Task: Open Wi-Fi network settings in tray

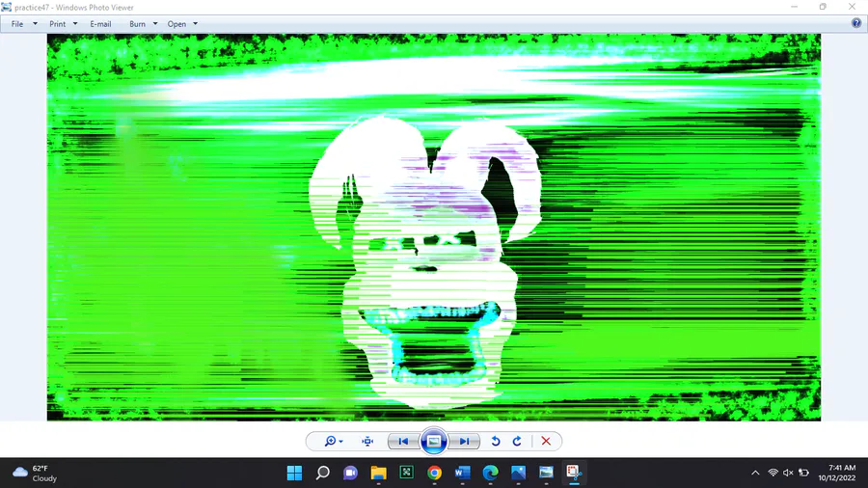Action: (x=773, y=473)
